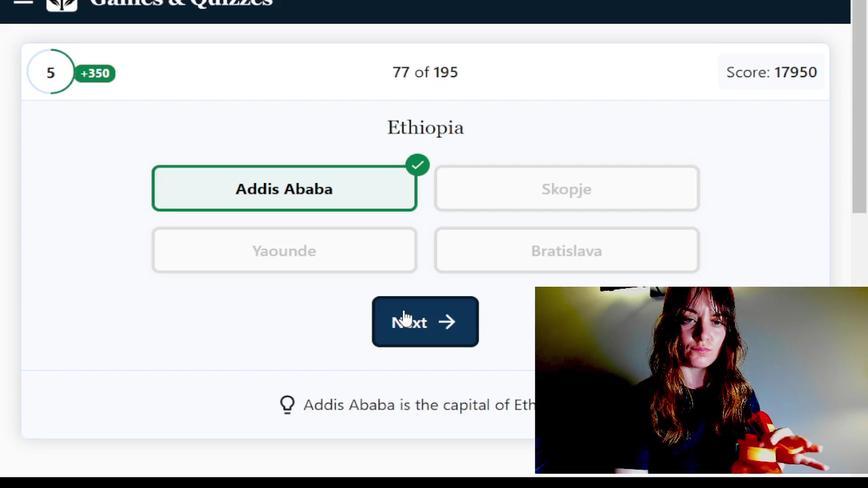Click the Addis Ababa capital fact text

tap(419, 405)
